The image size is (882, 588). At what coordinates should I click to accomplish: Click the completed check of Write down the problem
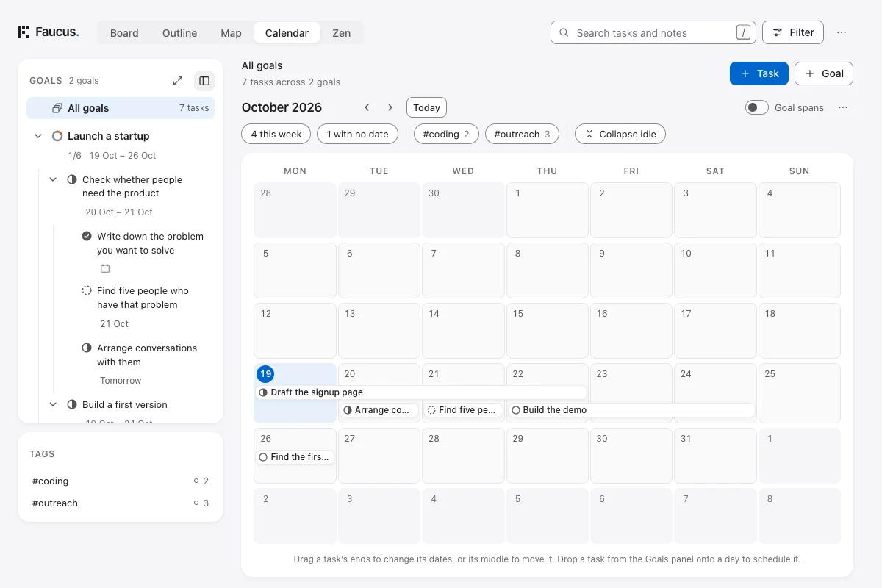point(87,236)
